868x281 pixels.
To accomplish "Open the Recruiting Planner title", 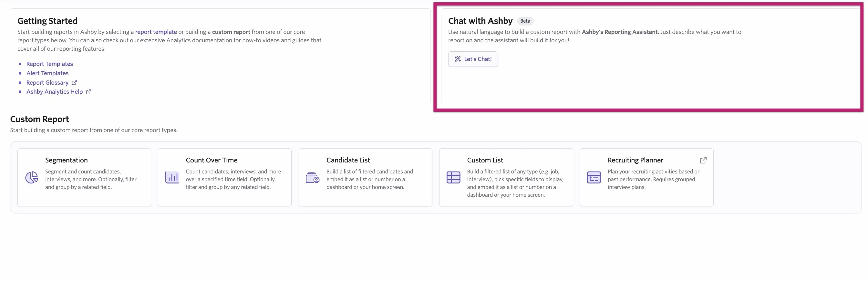I will [x=635, y=160].
